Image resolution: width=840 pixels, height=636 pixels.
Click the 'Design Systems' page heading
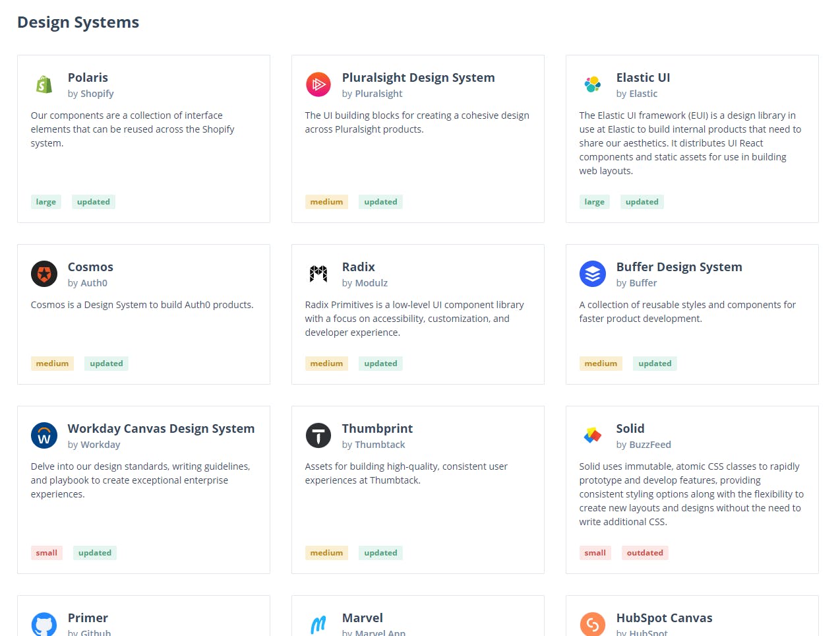coord(78,22)
